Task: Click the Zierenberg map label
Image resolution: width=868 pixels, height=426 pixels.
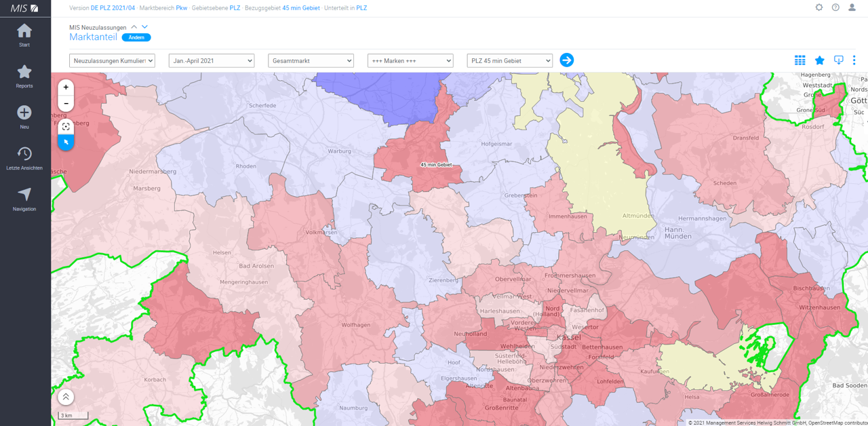Action: [x=444, y=279]
